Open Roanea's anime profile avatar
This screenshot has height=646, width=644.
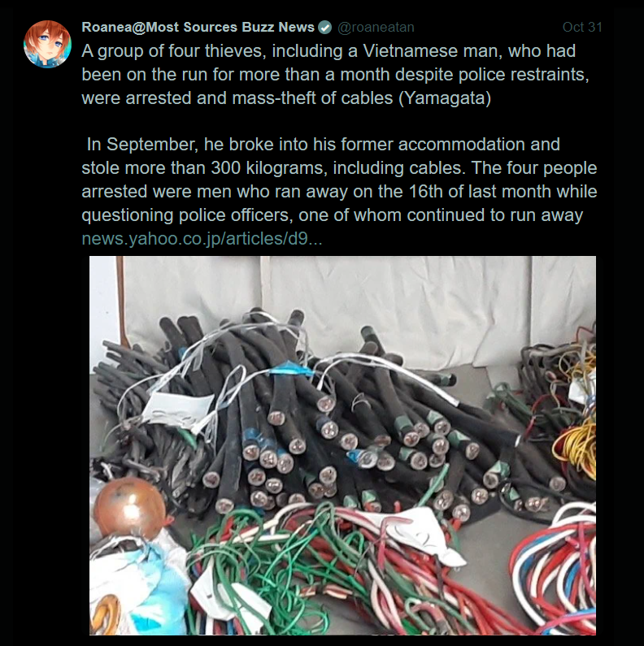pos(47,44)
